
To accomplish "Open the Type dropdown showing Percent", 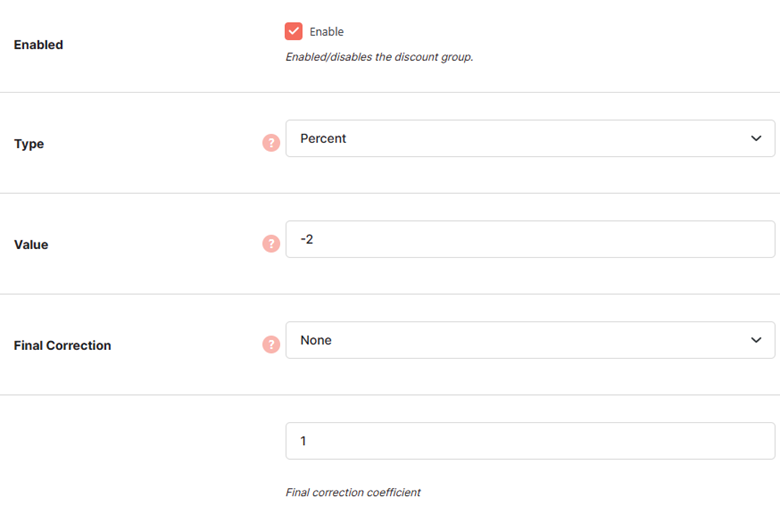I will (x=530, y=138).
